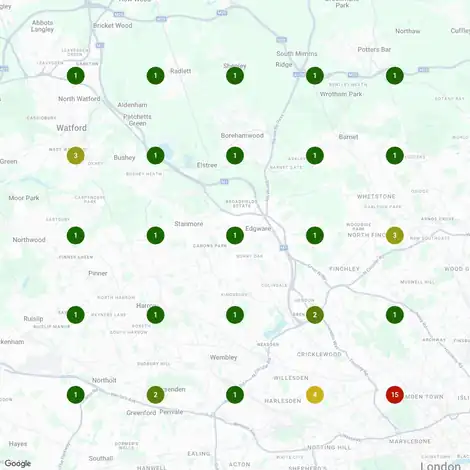The width and height of the screenshot is (470, 470).
Task: Select the Stanmore map label
Action: coord(189,224)
